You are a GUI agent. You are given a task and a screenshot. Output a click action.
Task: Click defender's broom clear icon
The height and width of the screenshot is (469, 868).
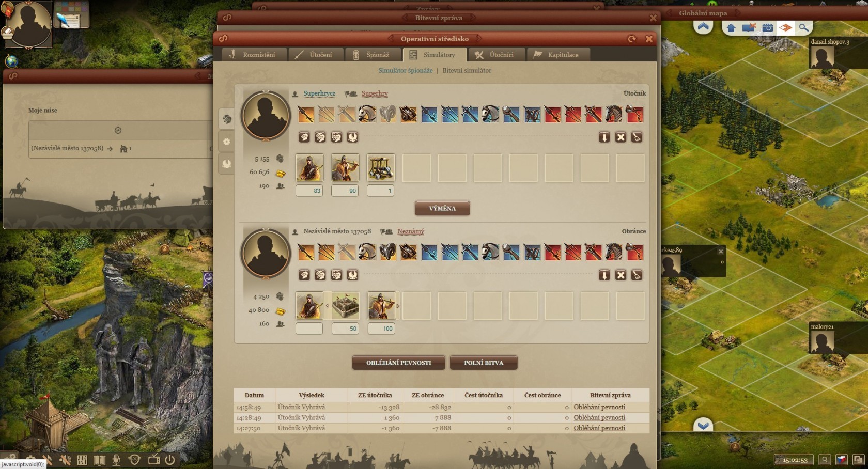[x=637, y=275]
